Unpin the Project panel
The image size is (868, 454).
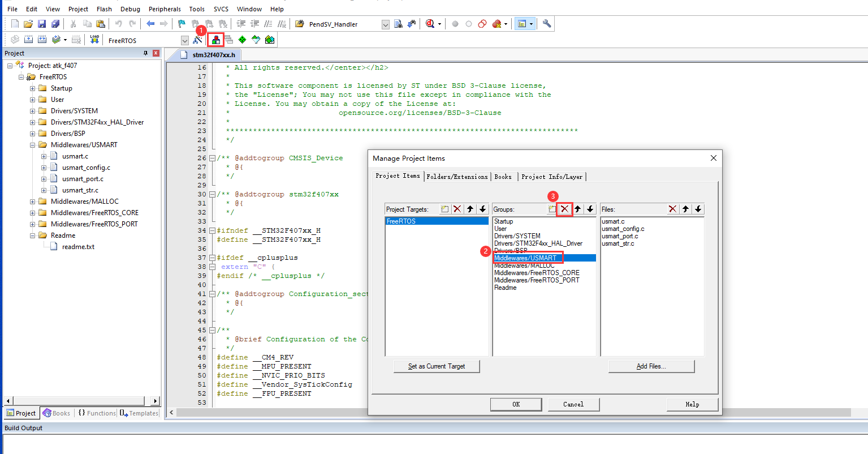tap(145, 53)
